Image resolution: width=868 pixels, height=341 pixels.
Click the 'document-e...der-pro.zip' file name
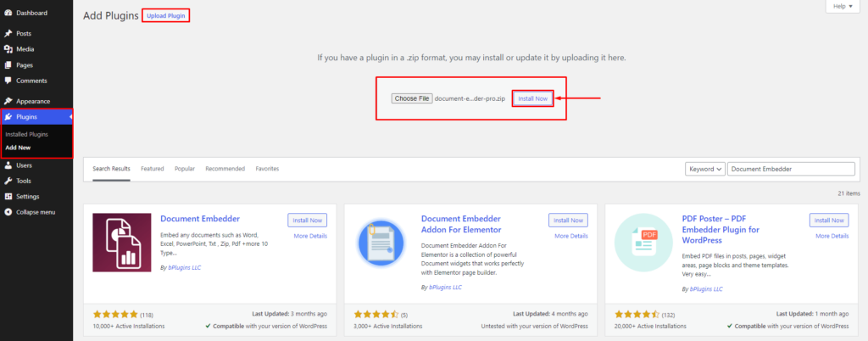(x=470, y=98)
